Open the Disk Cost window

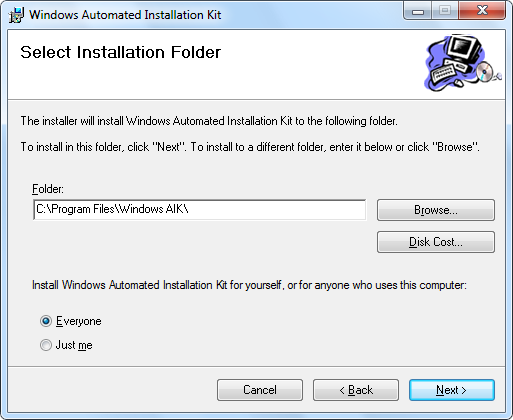(436, 242)
